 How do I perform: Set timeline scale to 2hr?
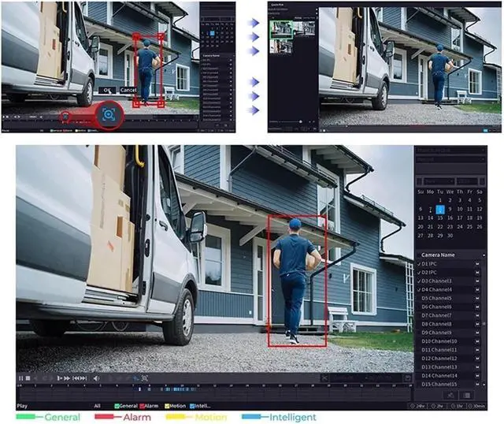[x=437, y=406]
